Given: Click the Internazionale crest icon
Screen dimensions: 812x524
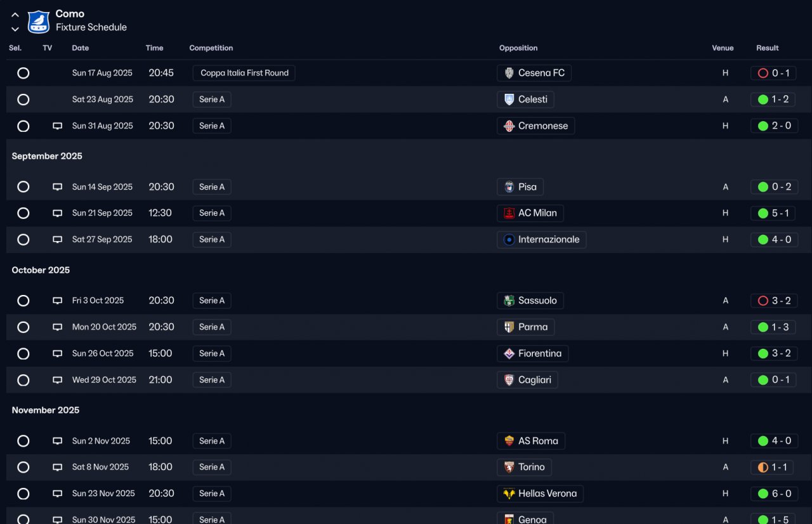Looking at the screenshot, I should [x=509, y=240].
